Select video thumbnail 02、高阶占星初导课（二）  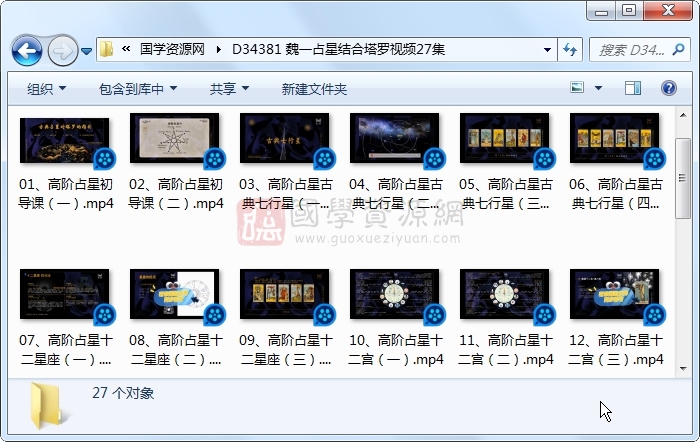pos(175,138)
